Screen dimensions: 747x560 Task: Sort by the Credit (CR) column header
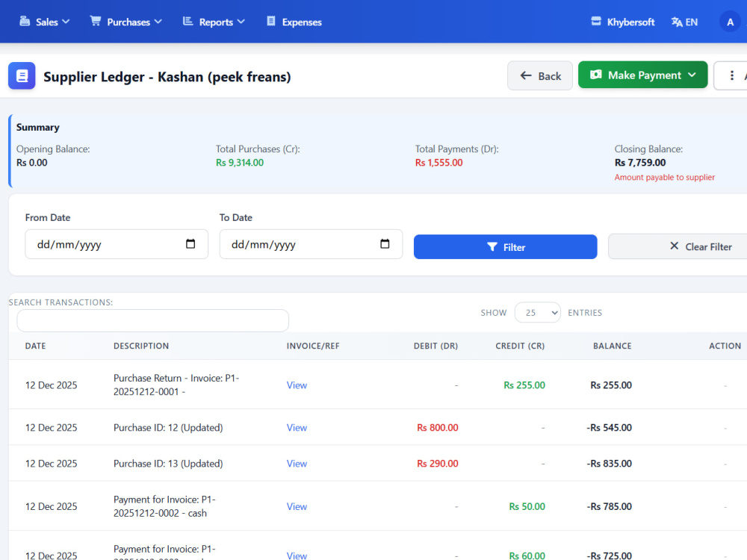point(520,346)
